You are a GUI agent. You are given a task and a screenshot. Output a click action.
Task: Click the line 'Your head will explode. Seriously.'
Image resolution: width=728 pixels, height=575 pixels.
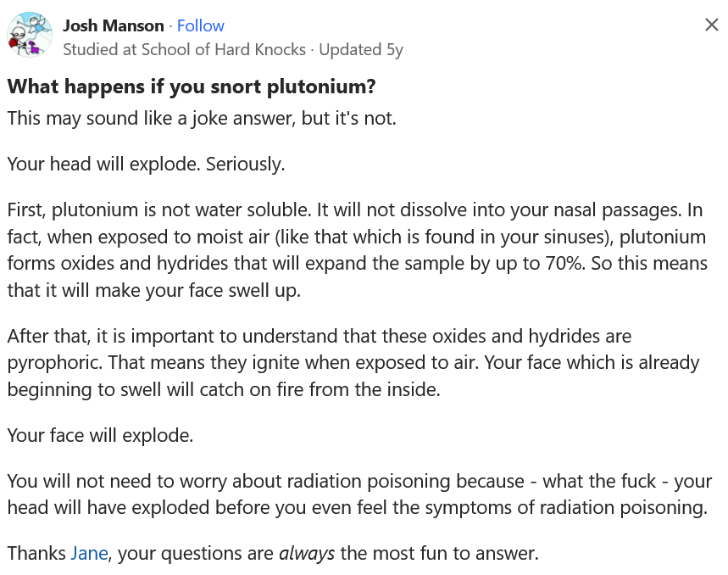[146, 164]
